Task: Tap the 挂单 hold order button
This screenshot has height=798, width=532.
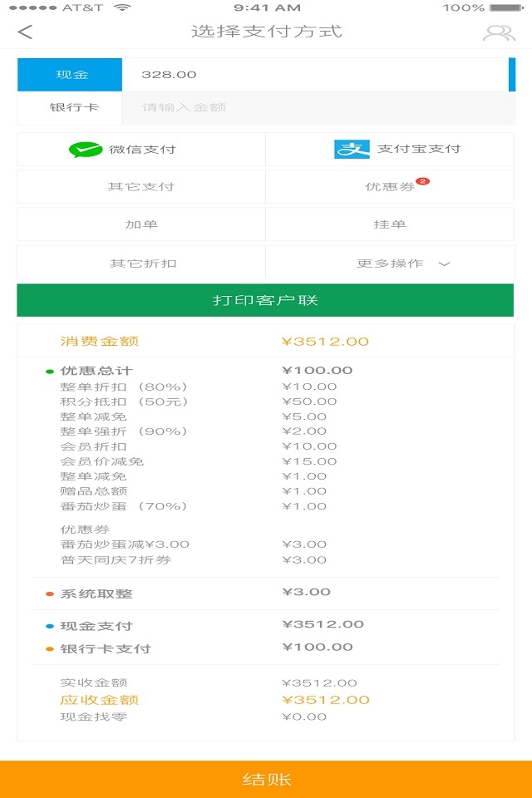Action: pos(390,224)
